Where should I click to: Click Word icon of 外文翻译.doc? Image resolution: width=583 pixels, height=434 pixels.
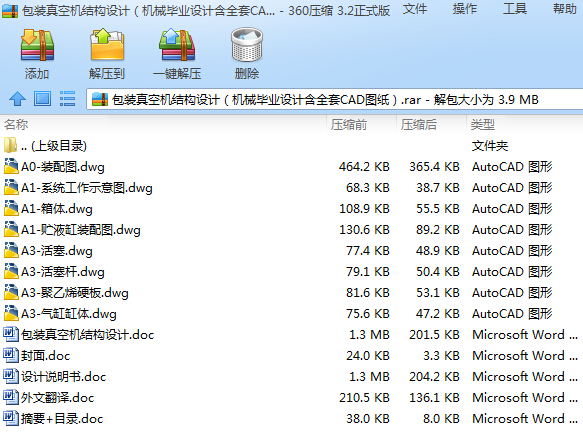click(11, 397)
